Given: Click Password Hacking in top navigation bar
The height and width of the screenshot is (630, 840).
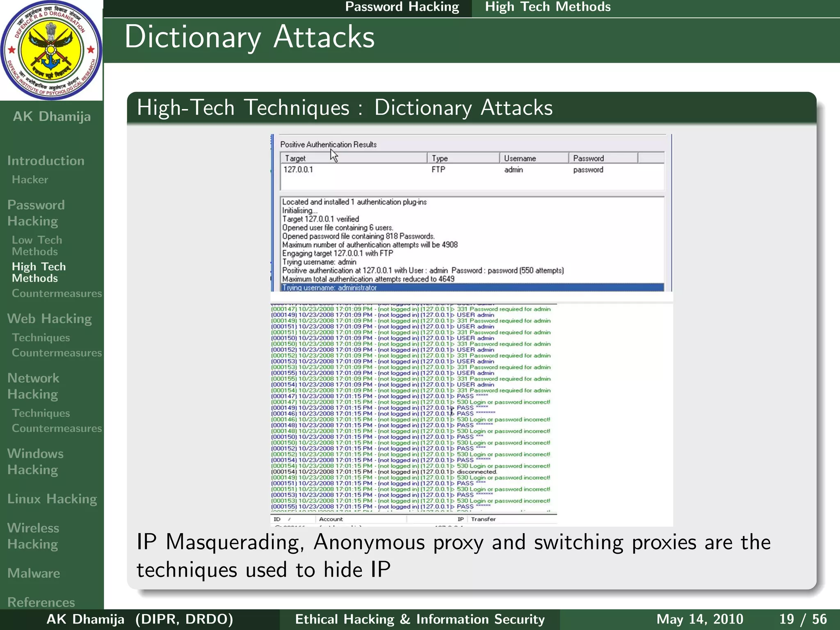Looking at the screenshot, I should 402,7.
